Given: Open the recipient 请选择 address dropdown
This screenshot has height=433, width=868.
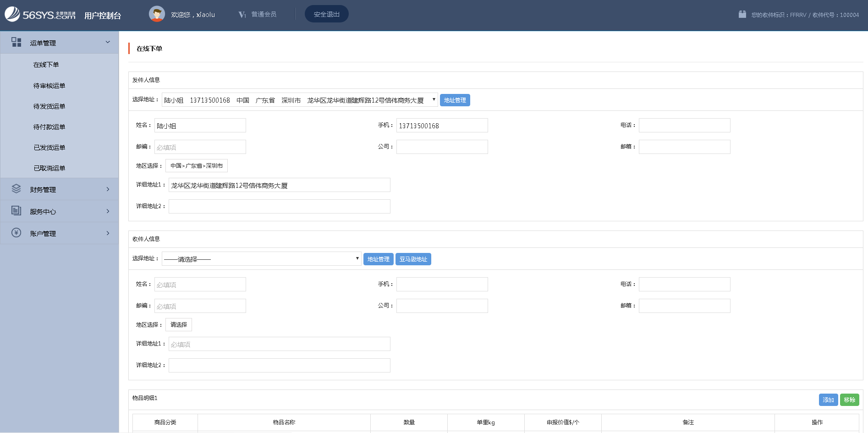Looking at the screenshot, I should pyautogui.click(x=261, y=259).
